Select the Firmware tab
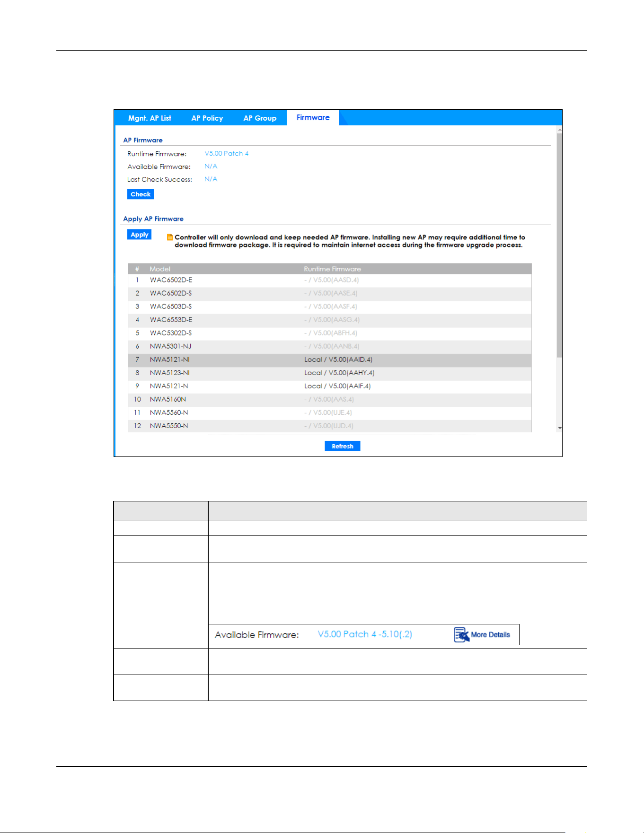The height and width of the screenshot is (833, 644). coord(313,118)
